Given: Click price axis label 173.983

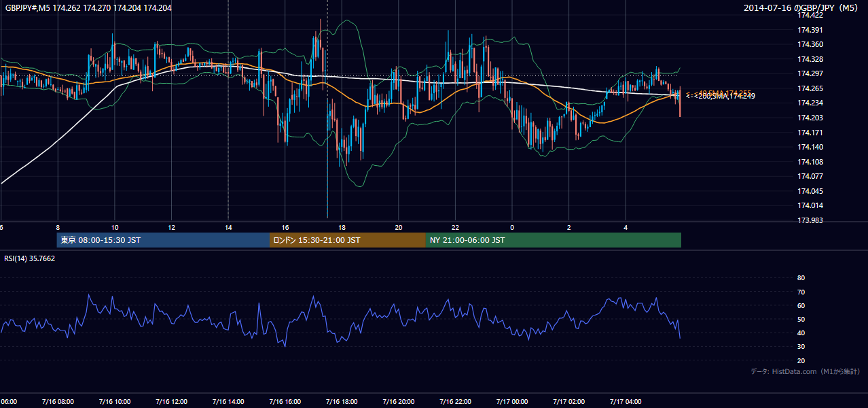Looking at the screenshot, I should pos(812,220).
